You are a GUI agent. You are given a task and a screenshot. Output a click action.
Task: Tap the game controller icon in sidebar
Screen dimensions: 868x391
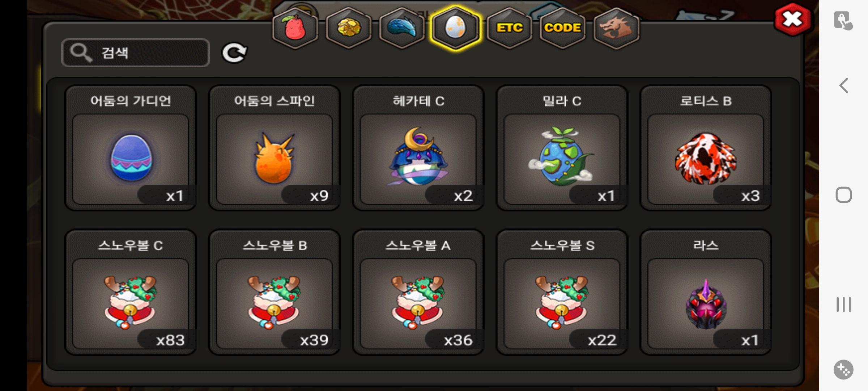pos(843,369)
